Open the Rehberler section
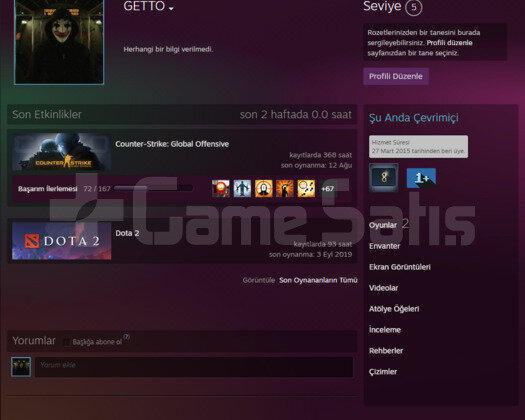The width and height of the screenshot is (525, 420). (x=386, y=351)
